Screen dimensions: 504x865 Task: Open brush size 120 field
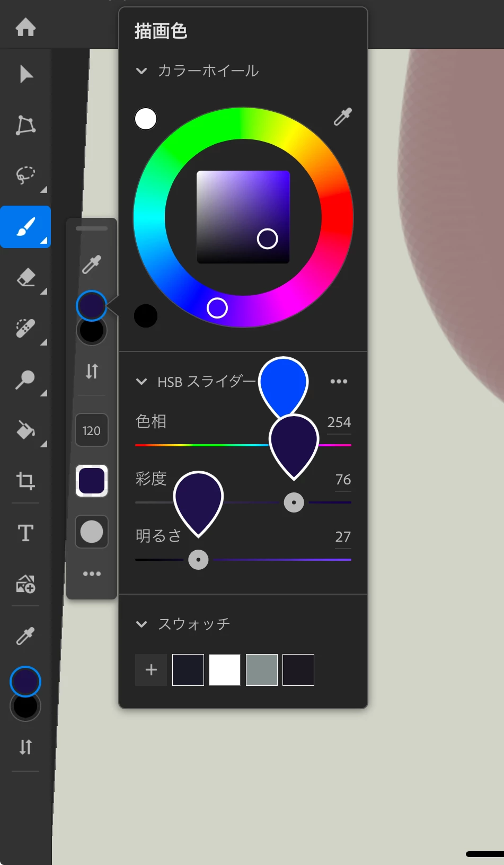[x=92, y=430]
